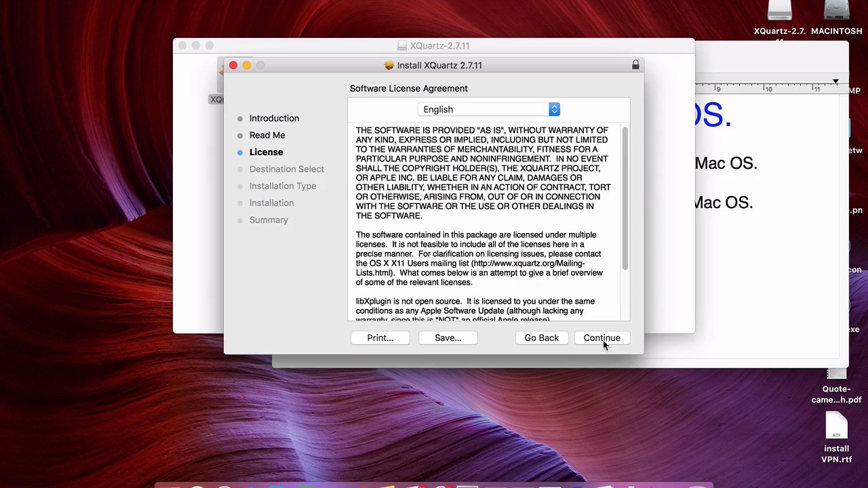Click the XQuartz-2.7.11 background window title
This screenshot has width=868, height=488.
pyautogui.click(x=439, y=45)
